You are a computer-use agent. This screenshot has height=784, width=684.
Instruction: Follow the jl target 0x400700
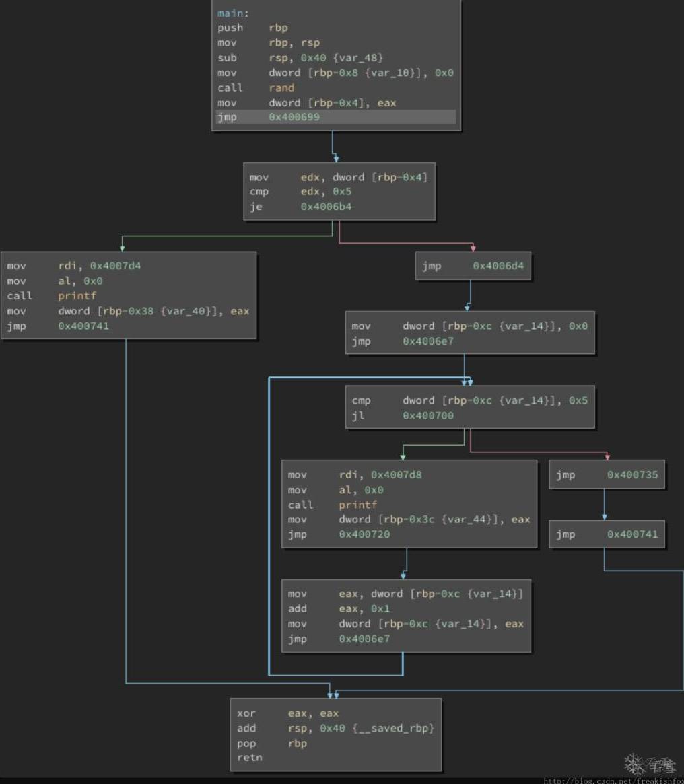[x=428, y=415]
